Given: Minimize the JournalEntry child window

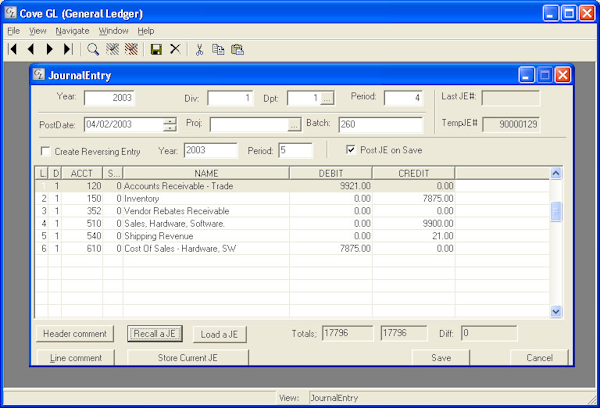Looking at the screenshot, I should (x=527, y=75).
